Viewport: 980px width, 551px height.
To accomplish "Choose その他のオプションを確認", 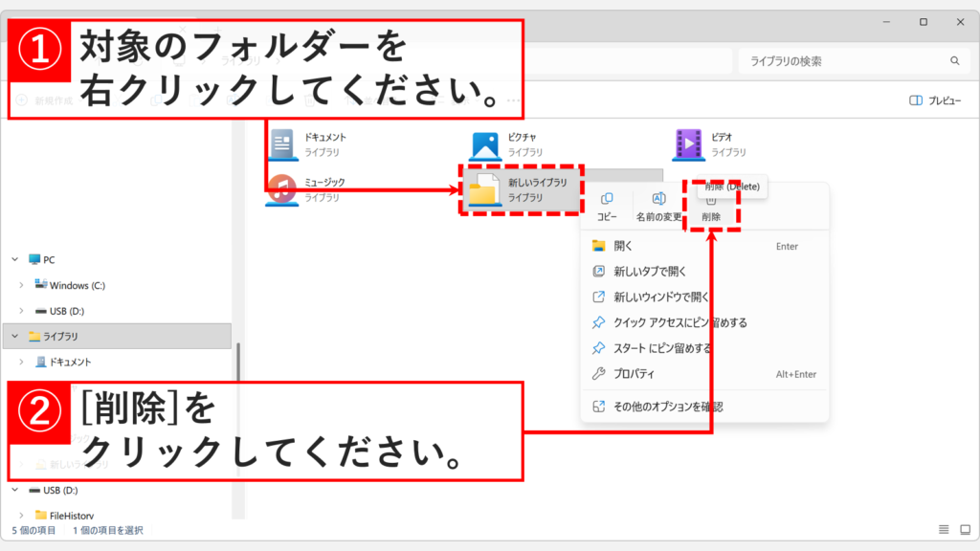I will coord(704,407).
